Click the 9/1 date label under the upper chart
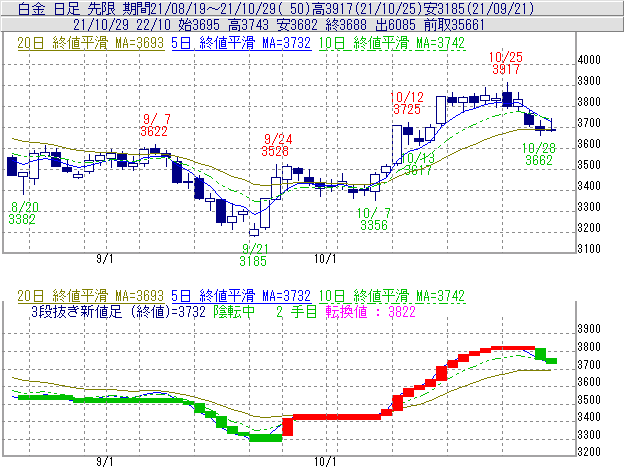The image size is (624, 475). [105, 259]
